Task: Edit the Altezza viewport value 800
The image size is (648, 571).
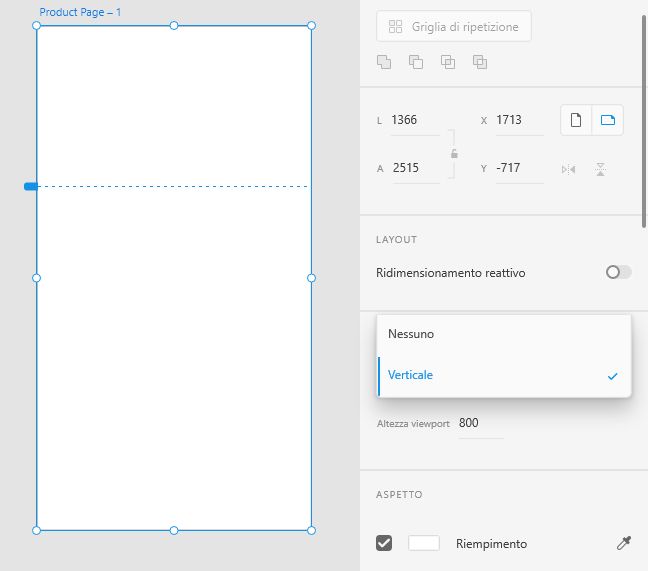Action: 481,423
